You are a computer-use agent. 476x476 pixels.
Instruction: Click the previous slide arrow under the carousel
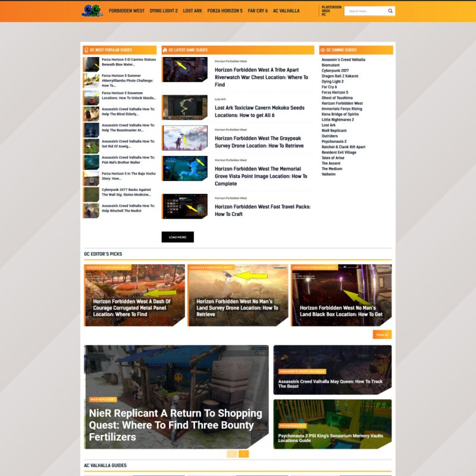tap(232, 453)
